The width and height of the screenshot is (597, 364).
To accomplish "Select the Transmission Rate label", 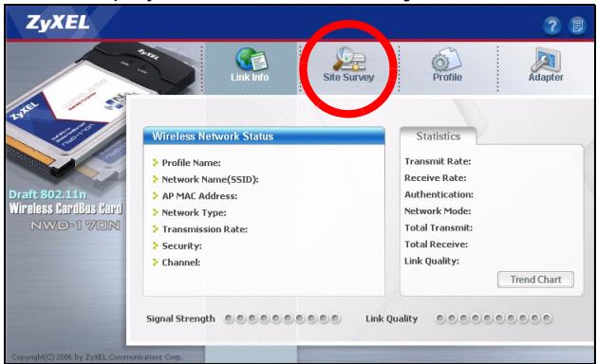I will click(205, 229).
